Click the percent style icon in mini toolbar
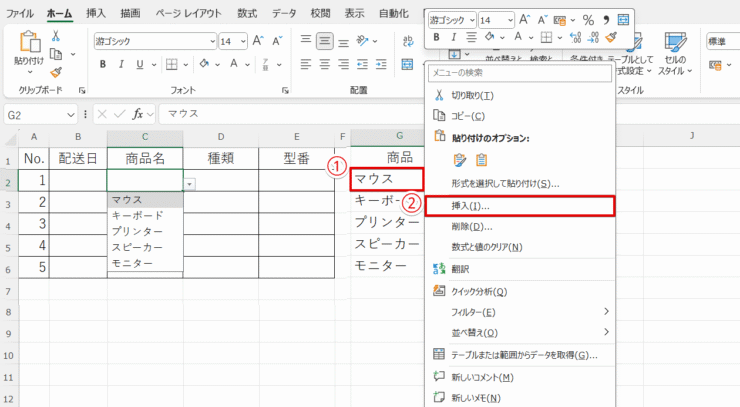Viewport: 740px width, 407px height. [x=588, y=20]
